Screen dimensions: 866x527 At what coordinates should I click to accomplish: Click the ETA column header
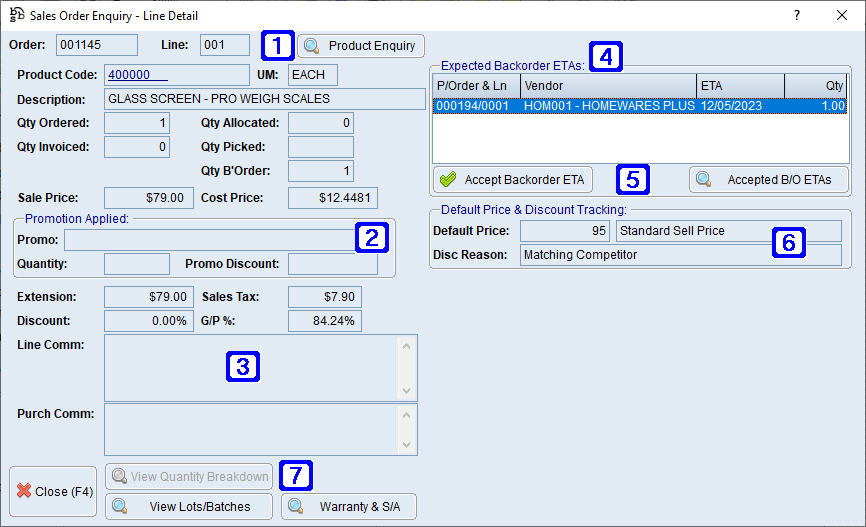pos(741,86)
